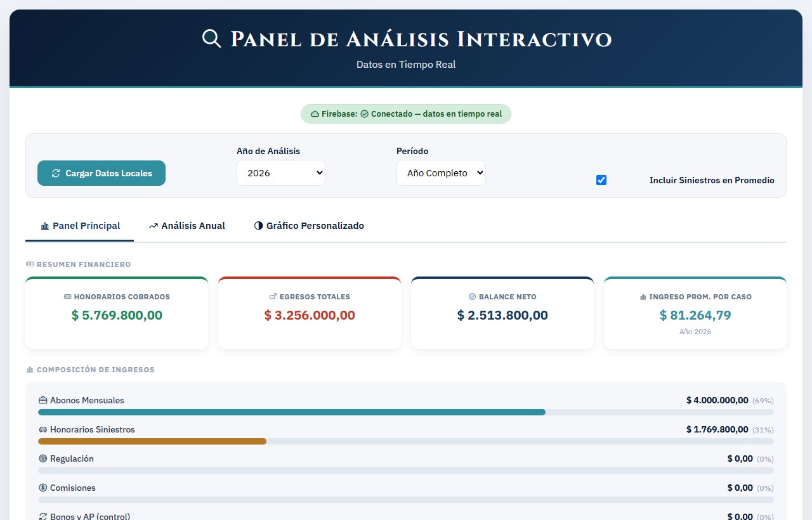
Task: Click the Honorarios Cobrados amount $ 5.769.800,00
Action: [x=117, y=315]
